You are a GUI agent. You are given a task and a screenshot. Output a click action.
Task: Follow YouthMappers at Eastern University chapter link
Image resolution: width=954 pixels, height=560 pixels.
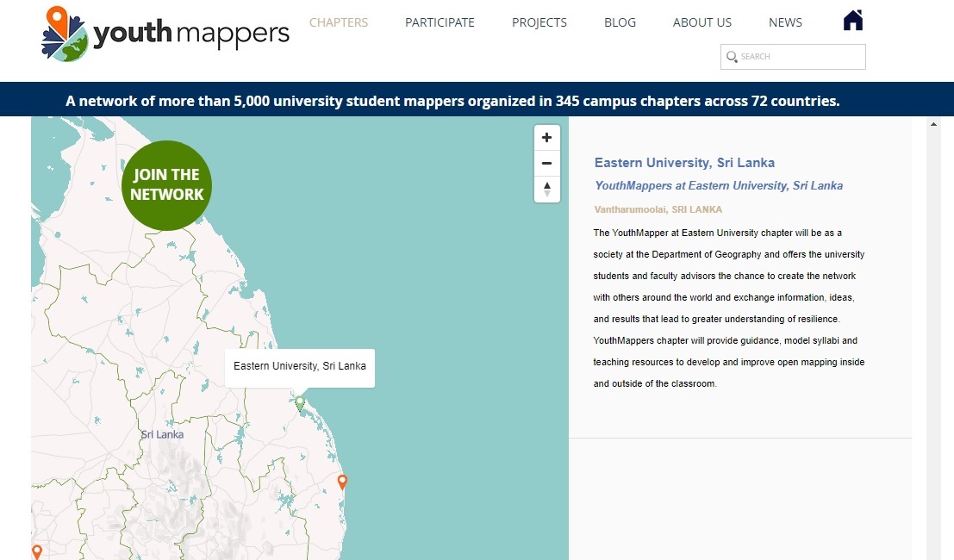point(718,185)
